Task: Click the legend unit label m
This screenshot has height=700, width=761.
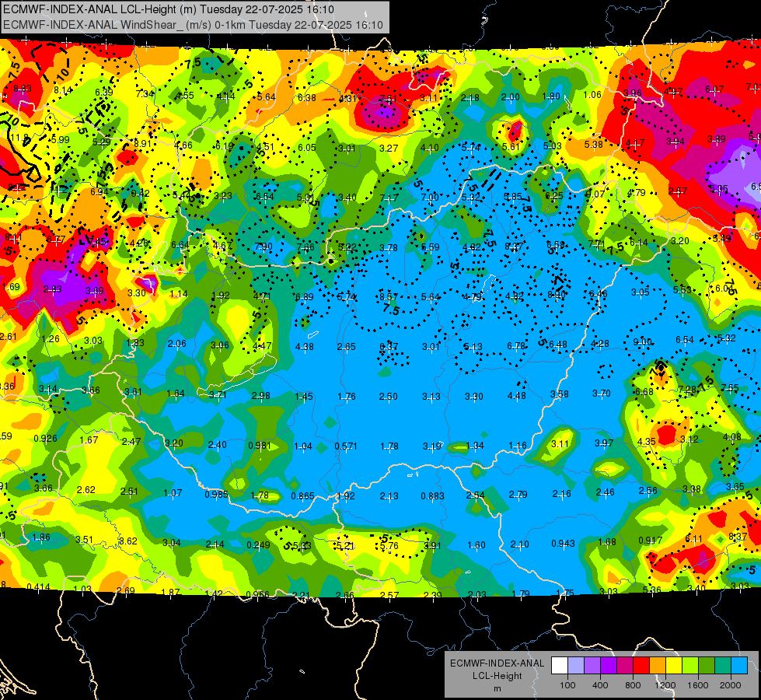Action: 497,688
